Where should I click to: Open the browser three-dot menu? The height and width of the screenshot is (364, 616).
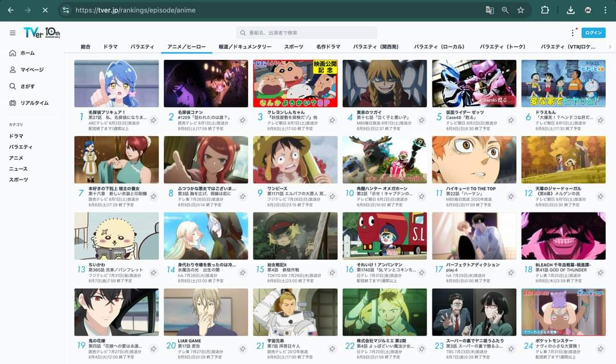coord(605,10)
